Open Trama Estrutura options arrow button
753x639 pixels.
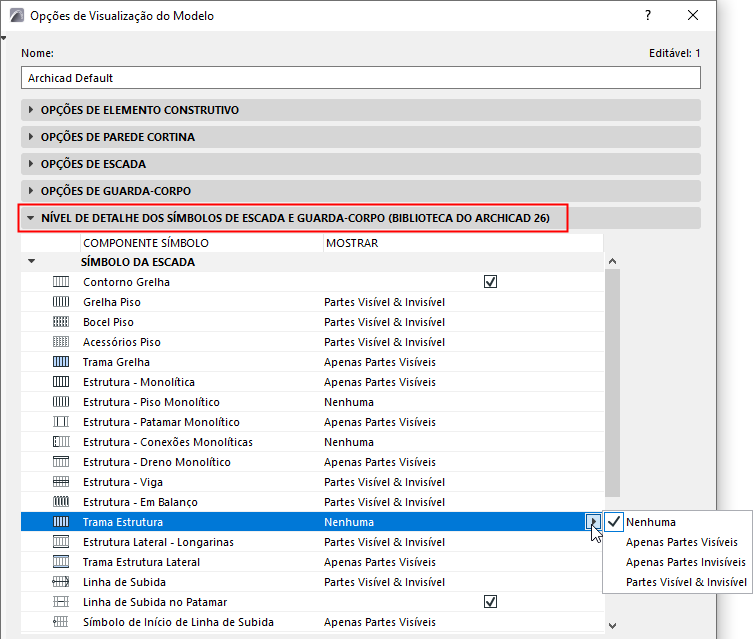click(x=593, y=521)
